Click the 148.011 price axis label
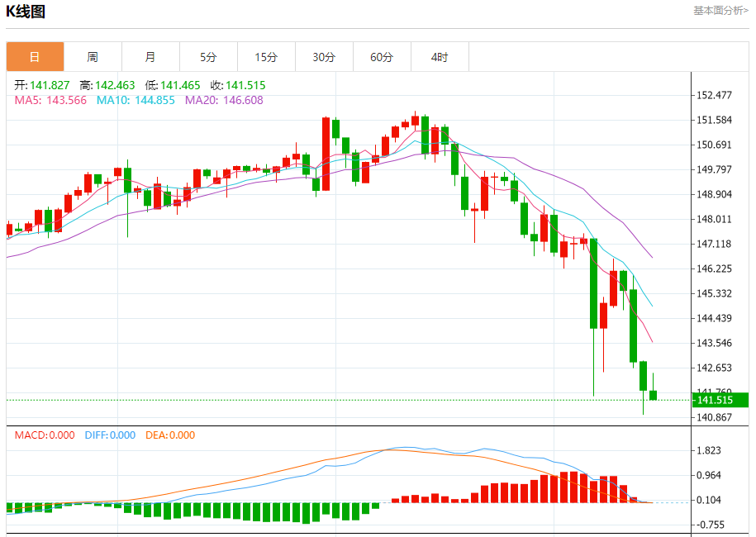This screenshot has width=756, height=537. (x=714, y=219)
